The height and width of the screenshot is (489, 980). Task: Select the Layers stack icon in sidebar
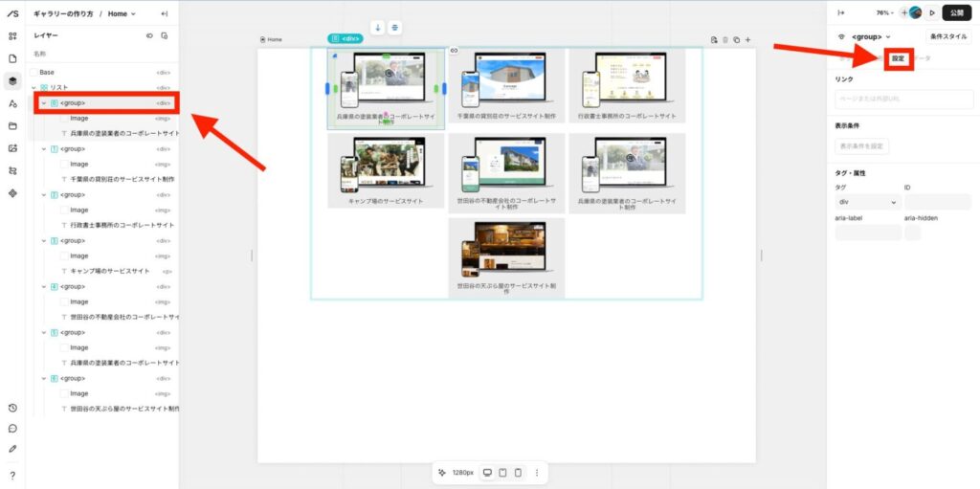coord(12,80)
